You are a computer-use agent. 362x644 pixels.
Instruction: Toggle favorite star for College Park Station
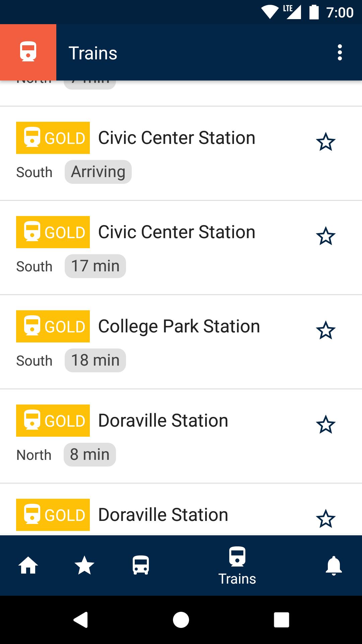coord(325,331)
